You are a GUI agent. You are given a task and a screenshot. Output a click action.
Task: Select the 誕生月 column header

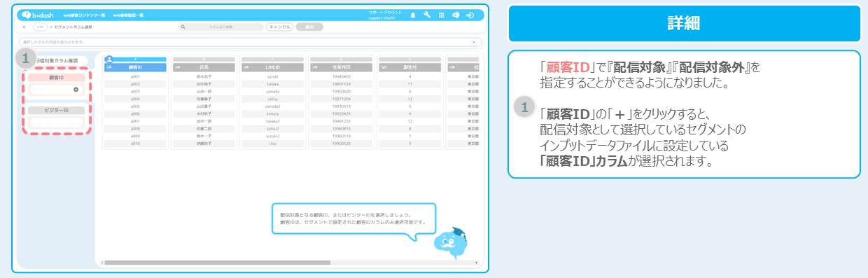[x=409, y=67]
